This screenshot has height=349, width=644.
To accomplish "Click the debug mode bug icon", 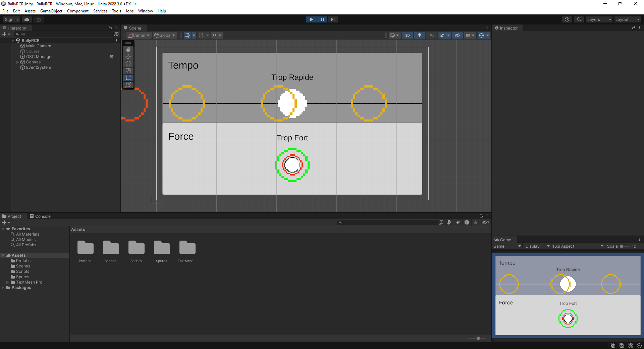I will [613, 346].
